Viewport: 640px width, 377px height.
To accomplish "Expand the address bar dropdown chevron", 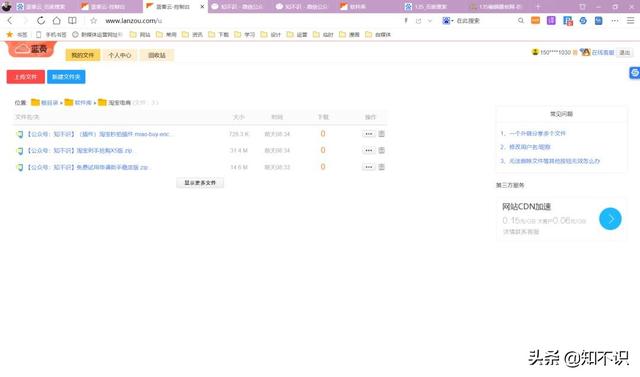I will pyautogui.click(x=430, y=21).
